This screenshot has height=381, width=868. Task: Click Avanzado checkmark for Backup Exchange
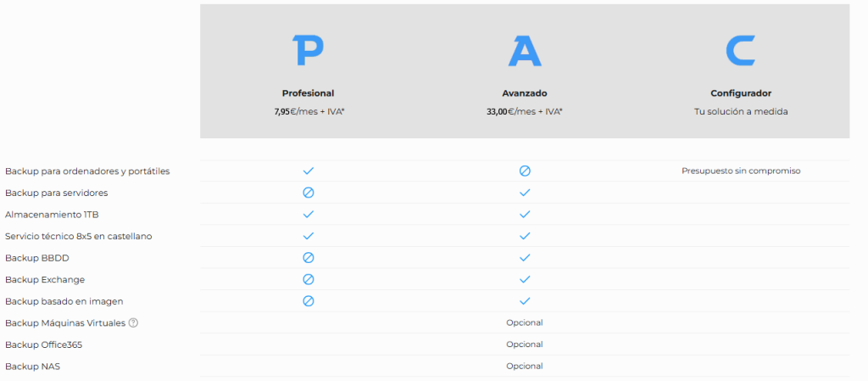(525, 279)
